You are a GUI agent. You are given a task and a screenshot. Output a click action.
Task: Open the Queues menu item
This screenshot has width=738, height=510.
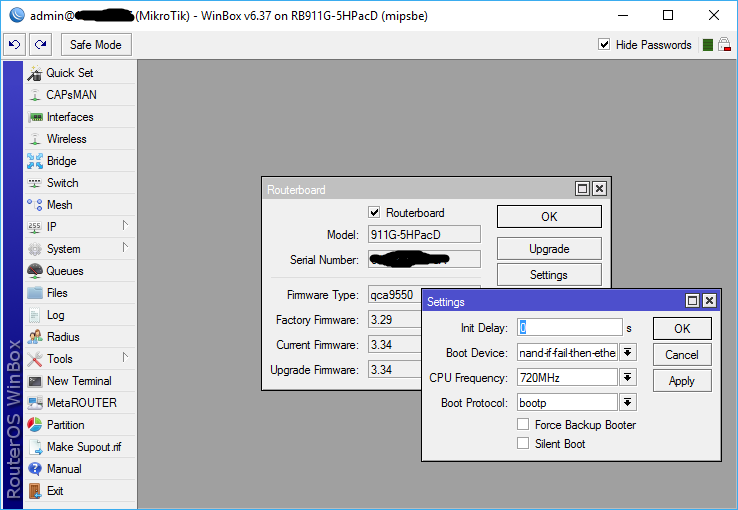coord(80,271)
